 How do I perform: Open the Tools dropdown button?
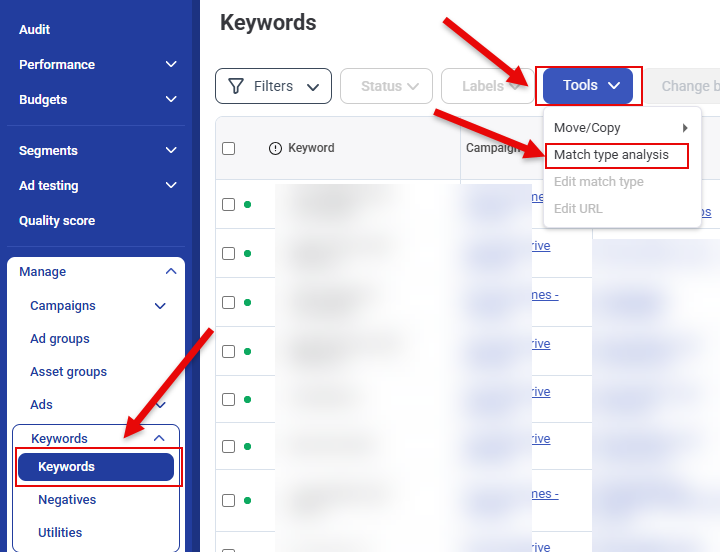tap(588, 86)
